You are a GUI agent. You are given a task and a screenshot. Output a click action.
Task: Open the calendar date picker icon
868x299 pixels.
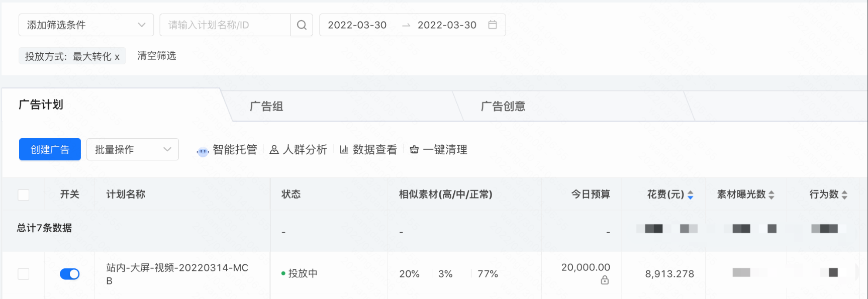[493, 25]
